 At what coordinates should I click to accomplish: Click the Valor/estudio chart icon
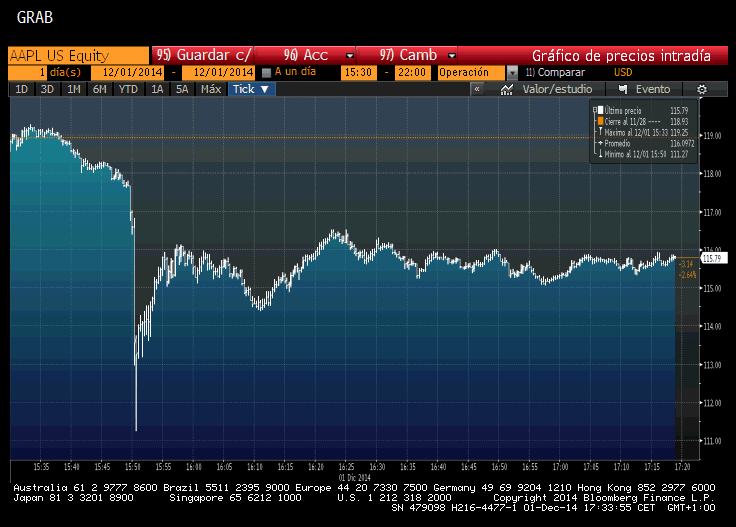click(x=506, y=89)
